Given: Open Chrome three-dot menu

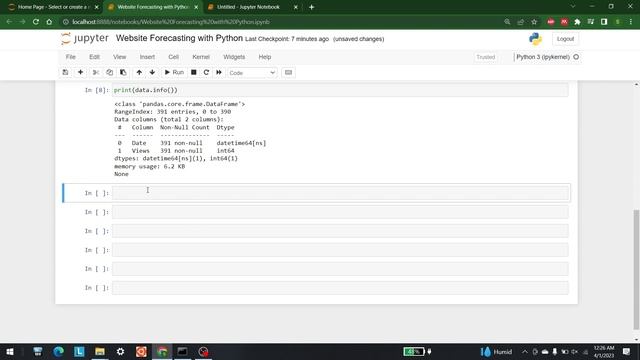Looking at the screenshot, I should click(631, 22).
